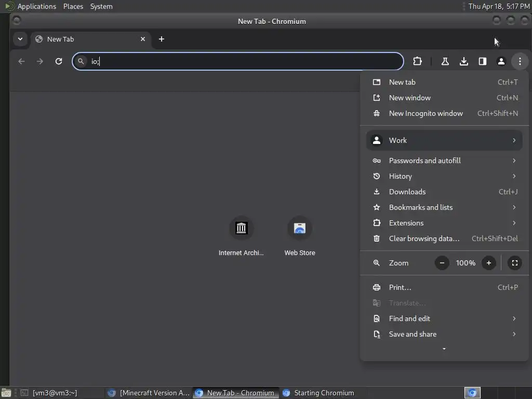Open the tab search dropdown arrow
The image size is (532, 399).
(x=20, y=39)
